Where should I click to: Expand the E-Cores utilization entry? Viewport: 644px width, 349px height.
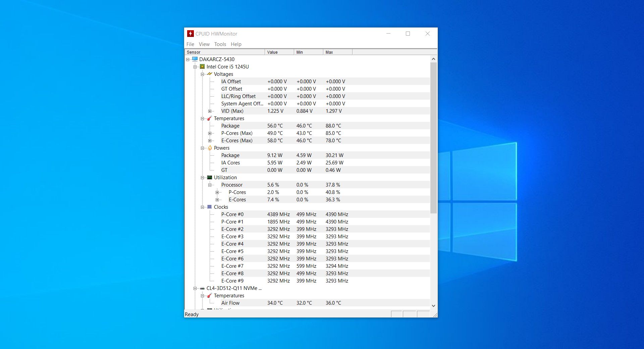click(x=217, y=200)
